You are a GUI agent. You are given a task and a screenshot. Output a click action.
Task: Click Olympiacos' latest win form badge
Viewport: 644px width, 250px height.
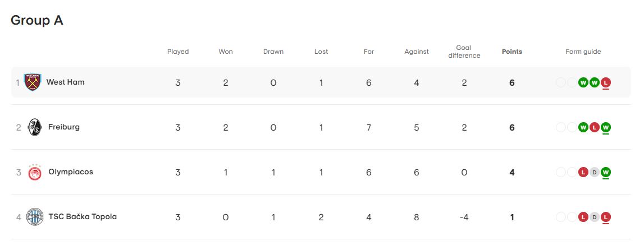pos(605,172)
